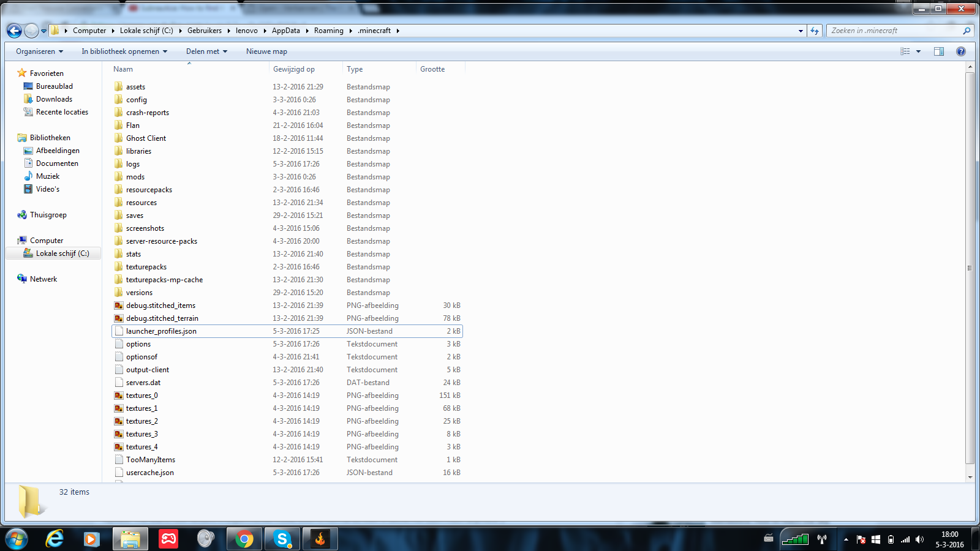This screenshot has width=980, height=551.
Task: Select the TooManyItems text document
Action: [150, 460]
